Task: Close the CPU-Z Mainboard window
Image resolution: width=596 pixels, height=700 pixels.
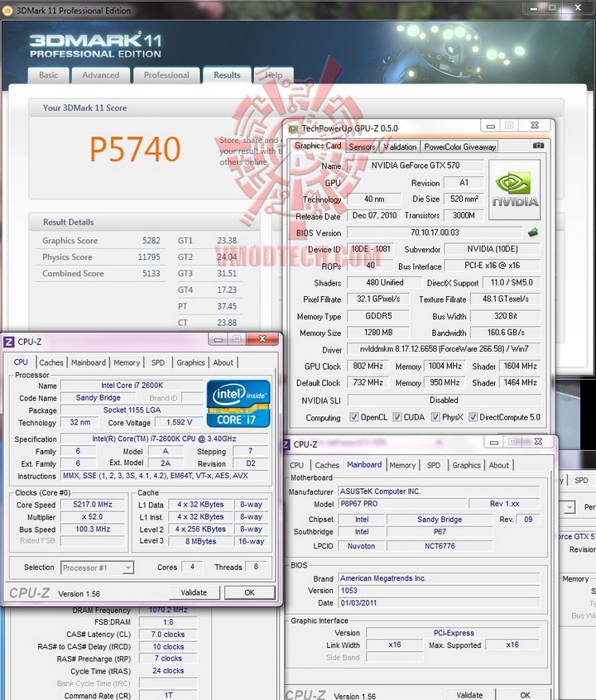Action: tap(538, 442)
